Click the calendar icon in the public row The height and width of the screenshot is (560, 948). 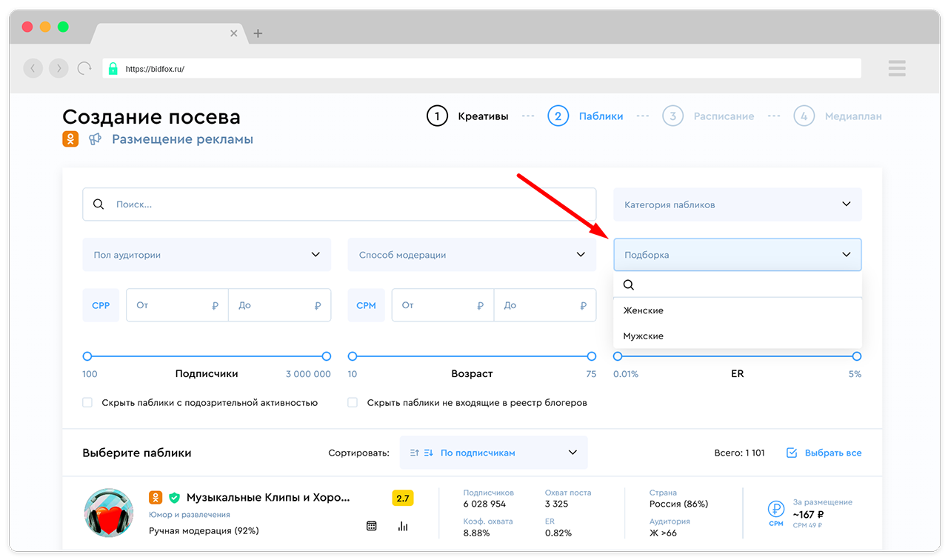click(x=372, y=526)
